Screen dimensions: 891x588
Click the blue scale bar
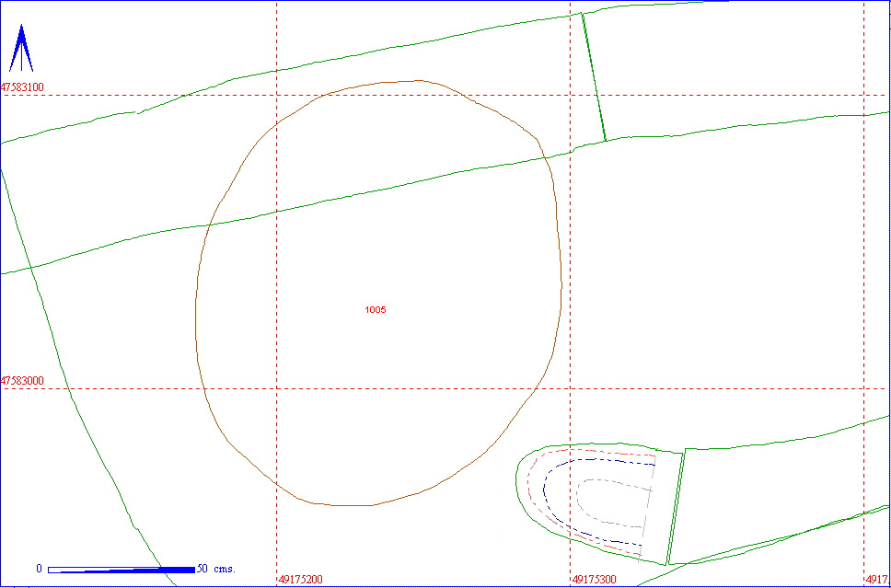tap(121, 570)
